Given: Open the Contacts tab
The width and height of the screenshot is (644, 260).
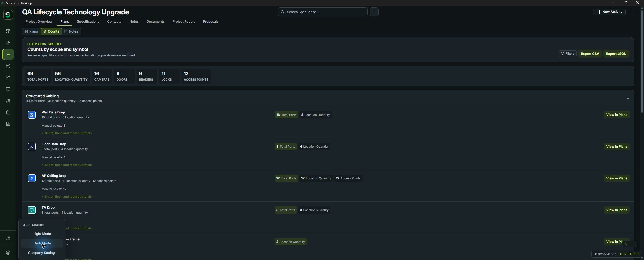Looking at the screenshot, I should (x=114, y=22).
